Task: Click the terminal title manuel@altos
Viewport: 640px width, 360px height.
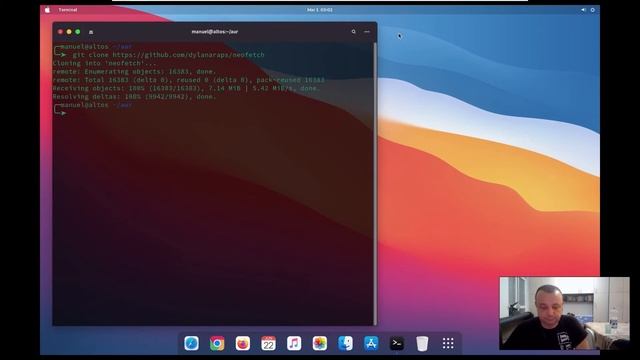Action: (x=215, y=31)
